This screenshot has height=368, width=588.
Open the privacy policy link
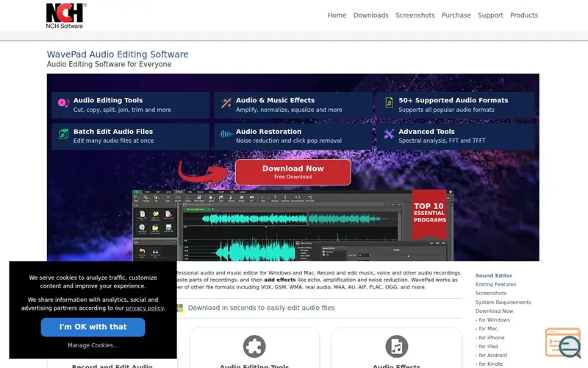(144, 308)
